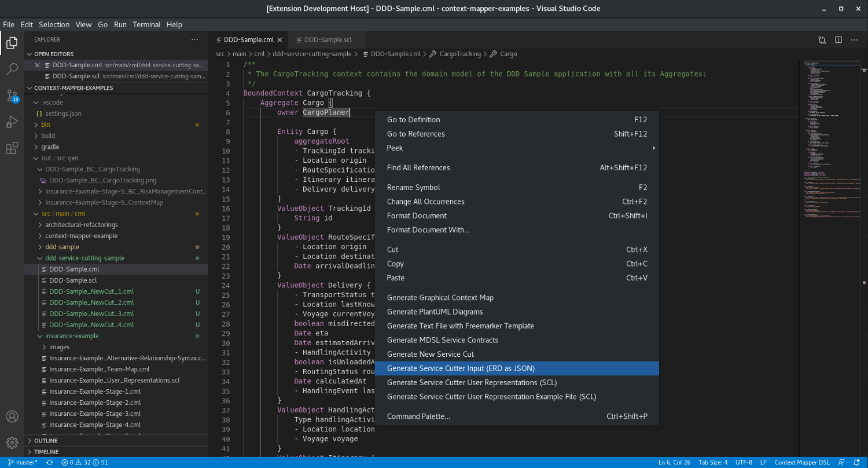Open DDD-Sample_BC_CargoTracking.png file

tap(116, 180)
